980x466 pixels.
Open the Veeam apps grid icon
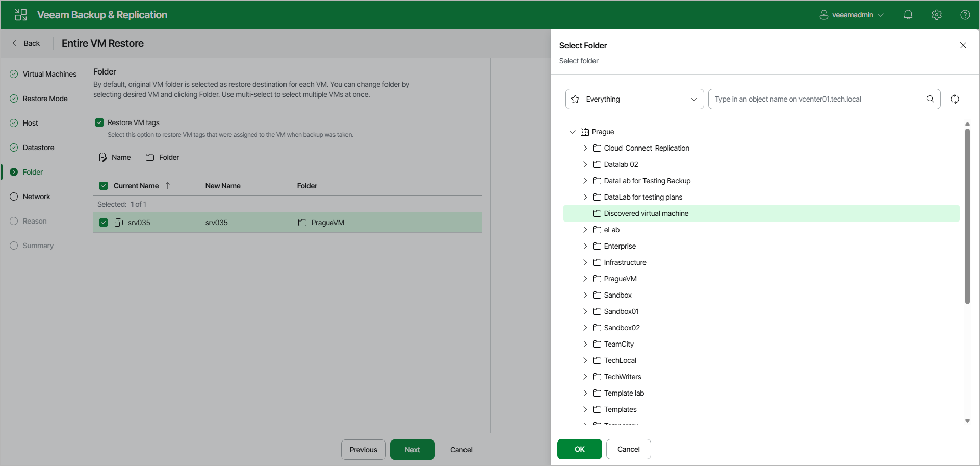20,14
